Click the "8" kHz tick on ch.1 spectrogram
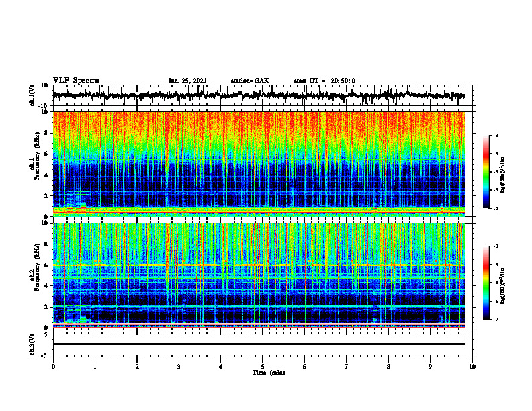The image size is (532, 411). click(46, 133)
